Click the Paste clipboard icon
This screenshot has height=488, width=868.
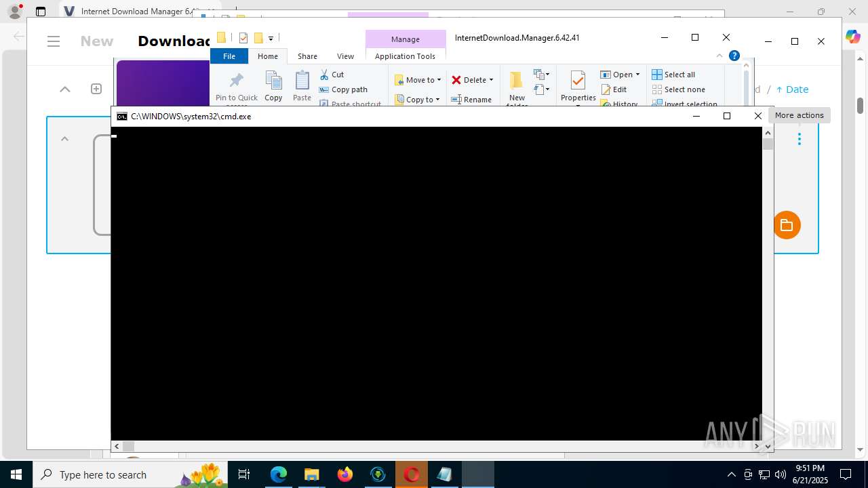pyautogui.click(x=302, y=81)
